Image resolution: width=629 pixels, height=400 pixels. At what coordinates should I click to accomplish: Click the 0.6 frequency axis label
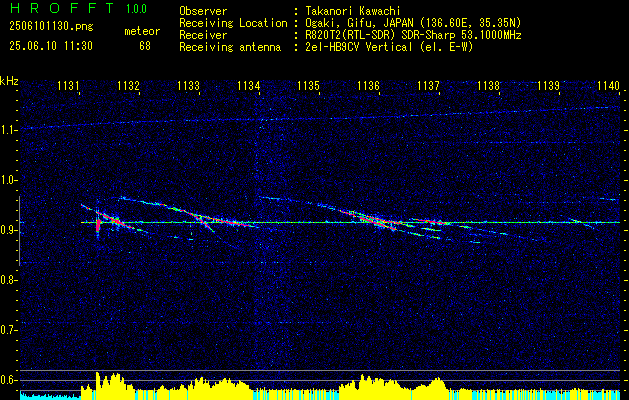click(x=8, y=380)
